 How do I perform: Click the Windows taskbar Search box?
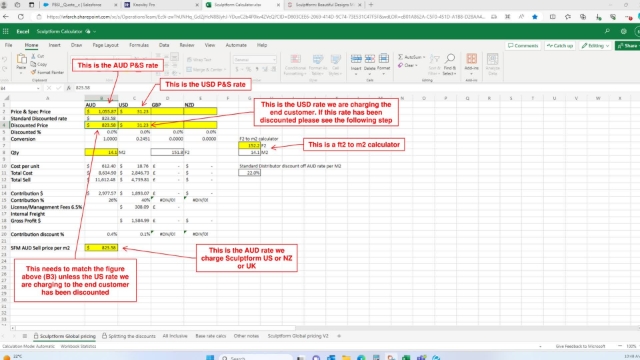(x=256, y=358)
